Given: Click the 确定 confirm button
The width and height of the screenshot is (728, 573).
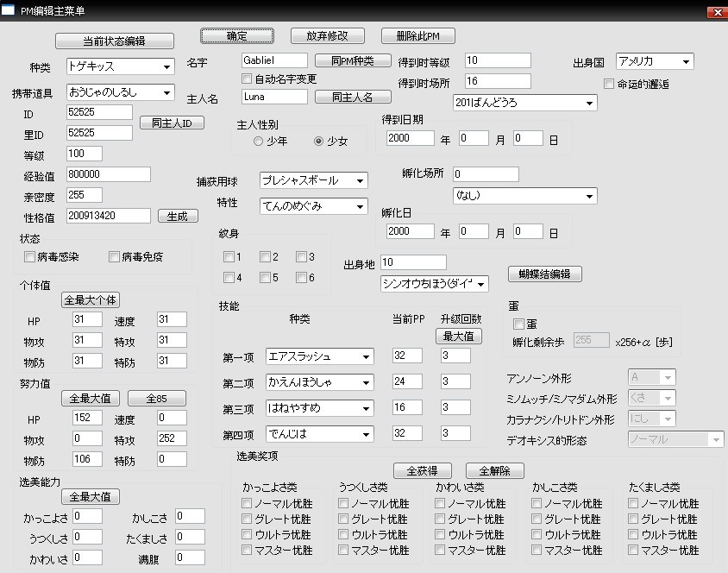Looking at the screenshot, I should [237, 36].
